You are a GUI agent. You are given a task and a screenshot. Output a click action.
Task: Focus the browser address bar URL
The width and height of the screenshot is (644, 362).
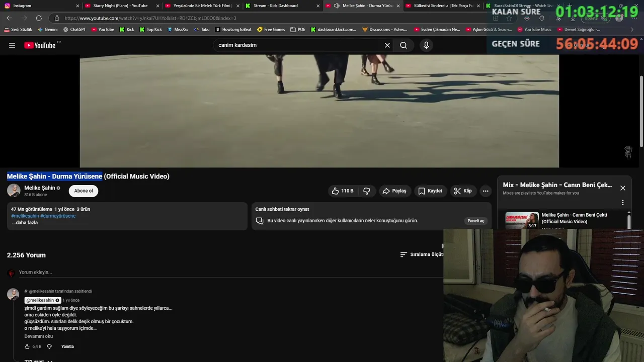point(150,18)
